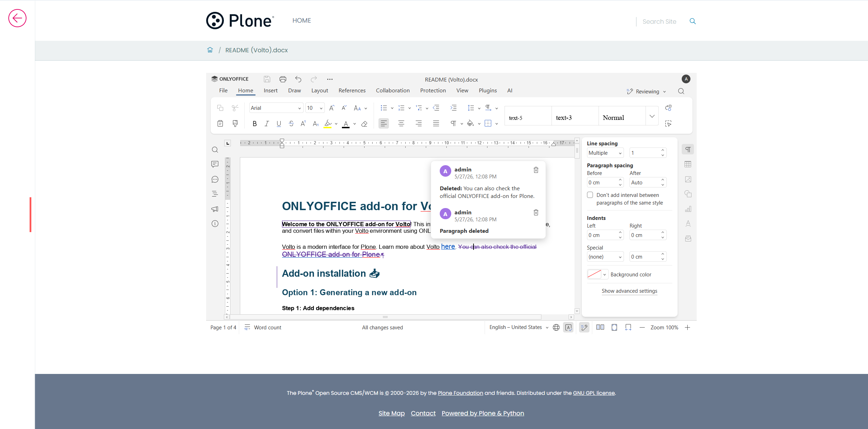868x429 pixels.
Task: Open the Site Map footer link
Action: [x=391, y=413]
